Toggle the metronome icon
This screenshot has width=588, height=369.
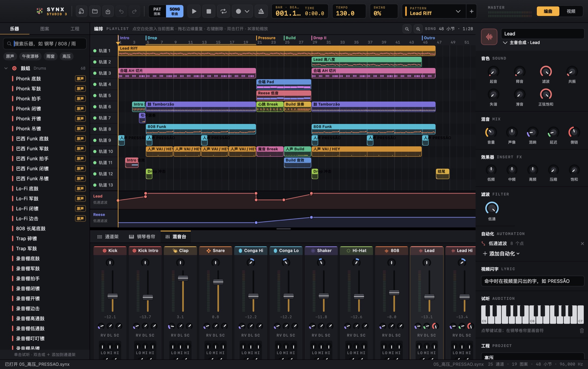[x=261, y=11]
